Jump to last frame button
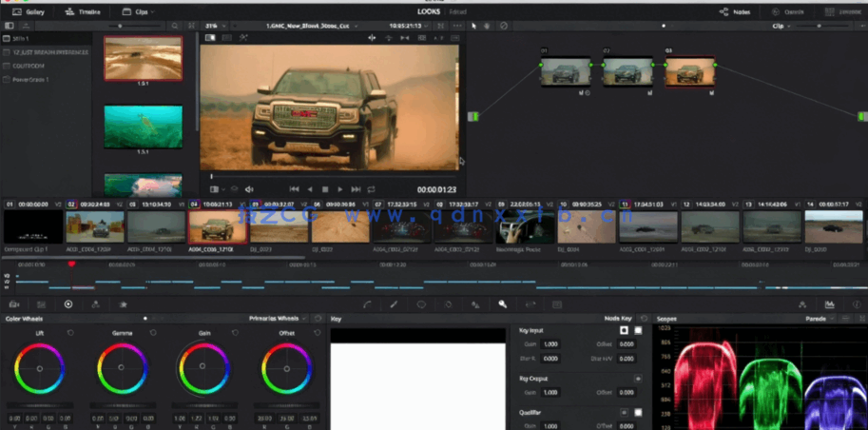Viewport: 868px width, 430px height. (356, 189)
